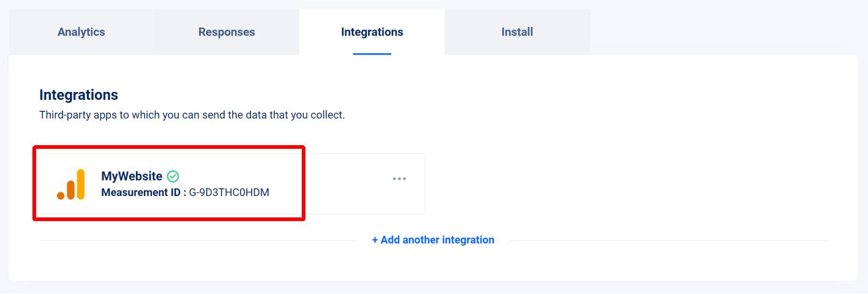Click the word 'integration' in the add link
Screen dimensions: 868x294
pyautogui.click(x=465, y=240)
